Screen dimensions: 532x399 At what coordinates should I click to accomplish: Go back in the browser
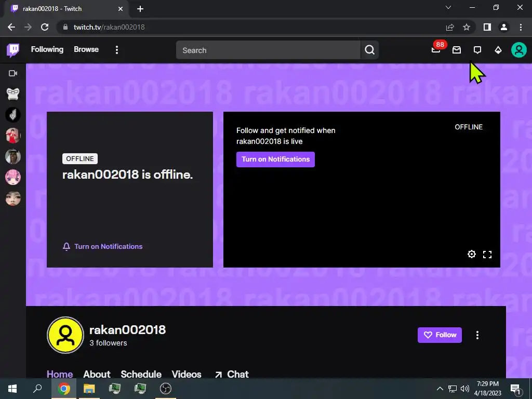11,27
